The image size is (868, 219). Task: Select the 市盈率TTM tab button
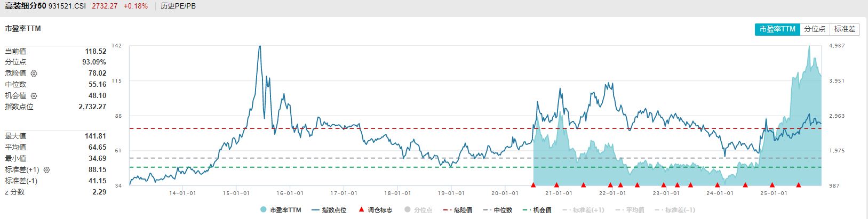pyautogui.click(x=777, y=29)
